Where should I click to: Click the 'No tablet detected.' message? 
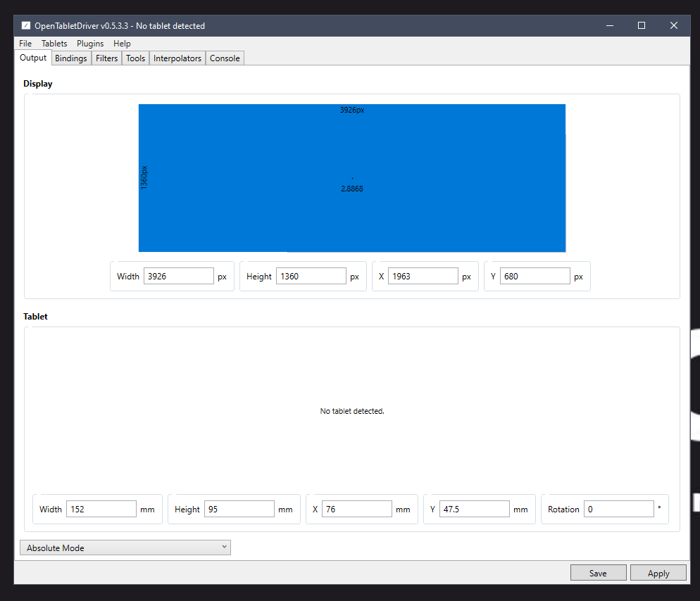coord(352,411)
